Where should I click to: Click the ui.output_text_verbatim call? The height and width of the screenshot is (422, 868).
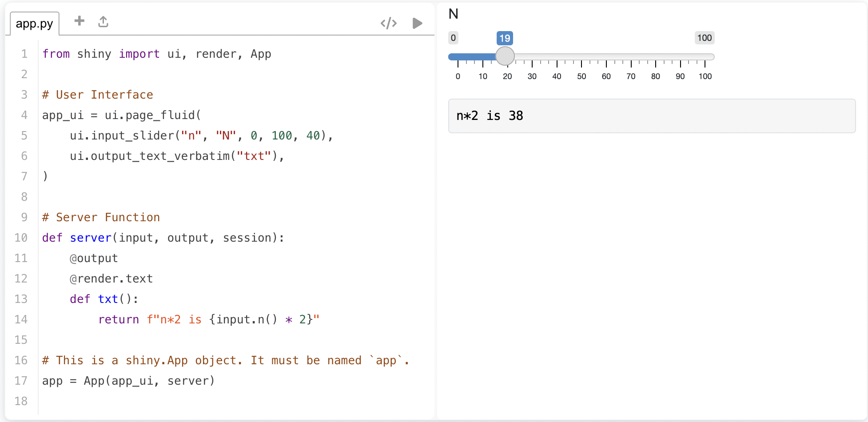173,156
